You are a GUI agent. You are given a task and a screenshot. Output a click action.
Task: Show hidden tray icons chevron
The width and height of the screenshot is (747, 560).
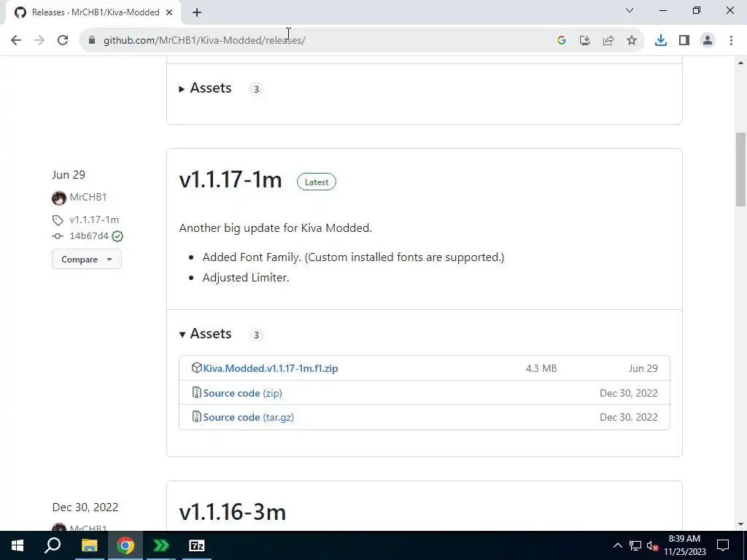[617, 545]
